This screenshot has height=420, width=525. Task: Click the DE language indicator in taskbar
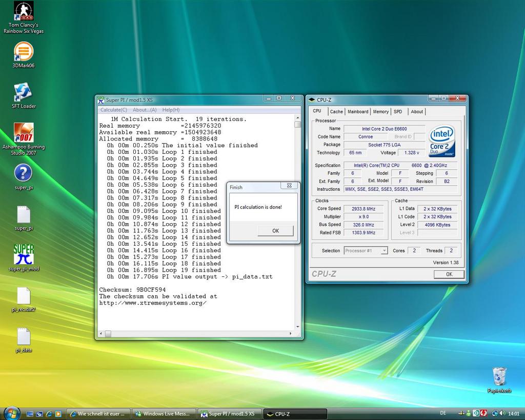pyautogui.click(x=443, y=413)
